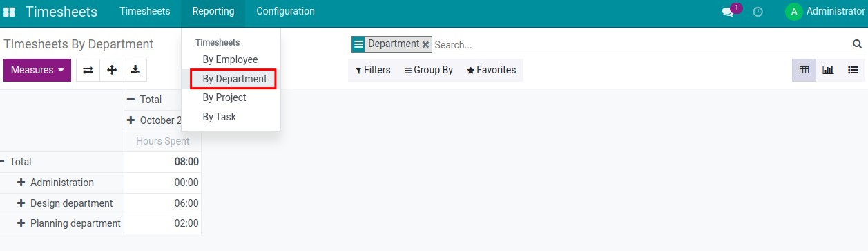Open the activities clock icon
Screen dimensions: 868x251
(x=758, y=12)
